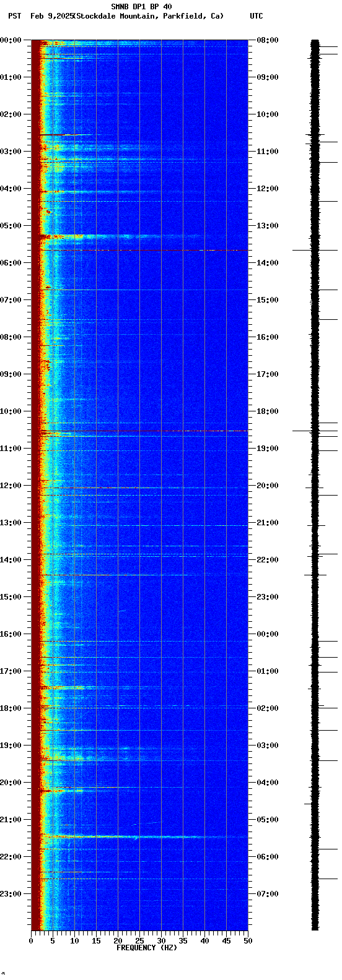This screenshot has height=980, width=342.
Task: Click the 10:00 PST time label
Action: click(x=12, y=411)
